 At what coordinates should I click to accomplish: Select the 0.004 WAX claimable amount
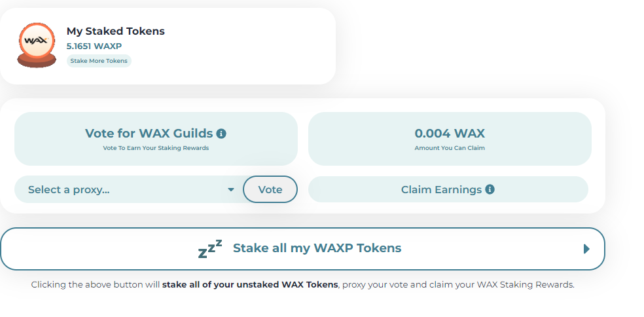coord(450,133)
